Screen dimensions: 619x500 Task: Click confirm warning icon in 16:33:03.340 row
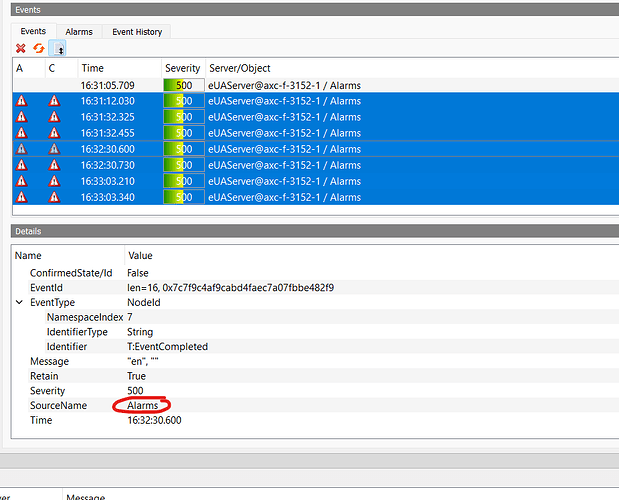point(54,197)
